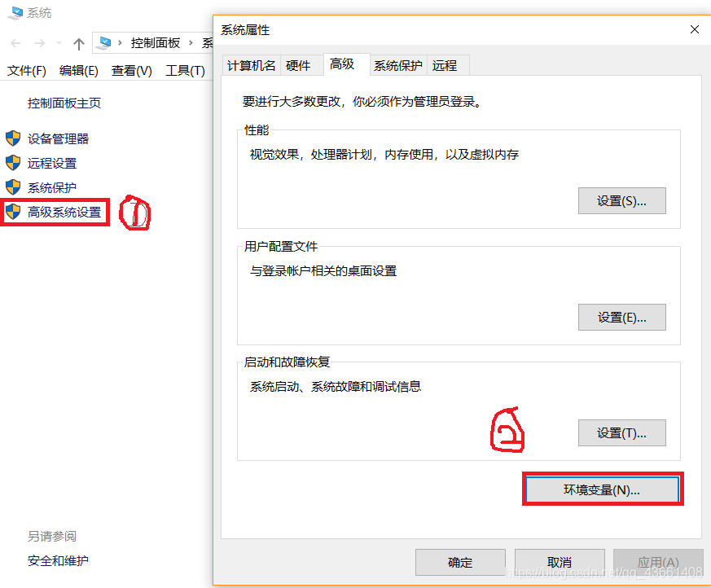Confirm with the 确定 button
Viewport: 711px width, 588px height.
460,562
